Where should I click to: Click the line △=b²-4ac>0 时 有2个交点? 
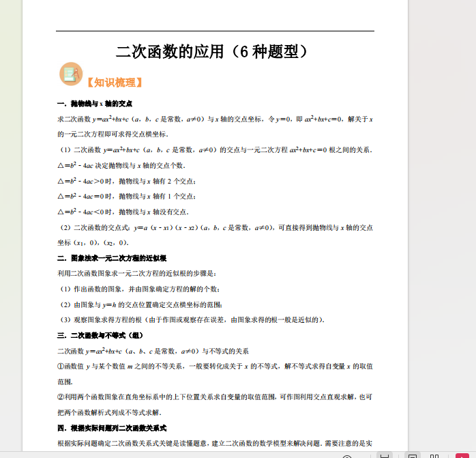pyautogui.click(x=127, y=181)
